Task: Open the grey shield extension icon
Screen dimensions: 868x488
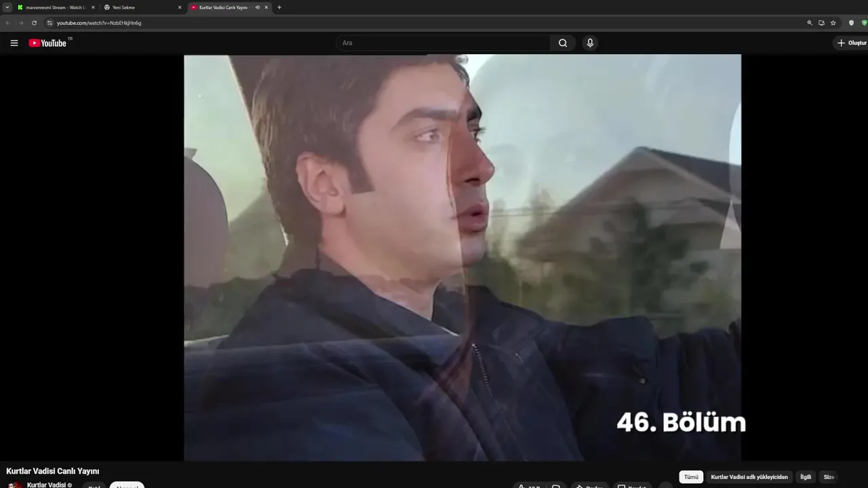Action: click(852, 22)
